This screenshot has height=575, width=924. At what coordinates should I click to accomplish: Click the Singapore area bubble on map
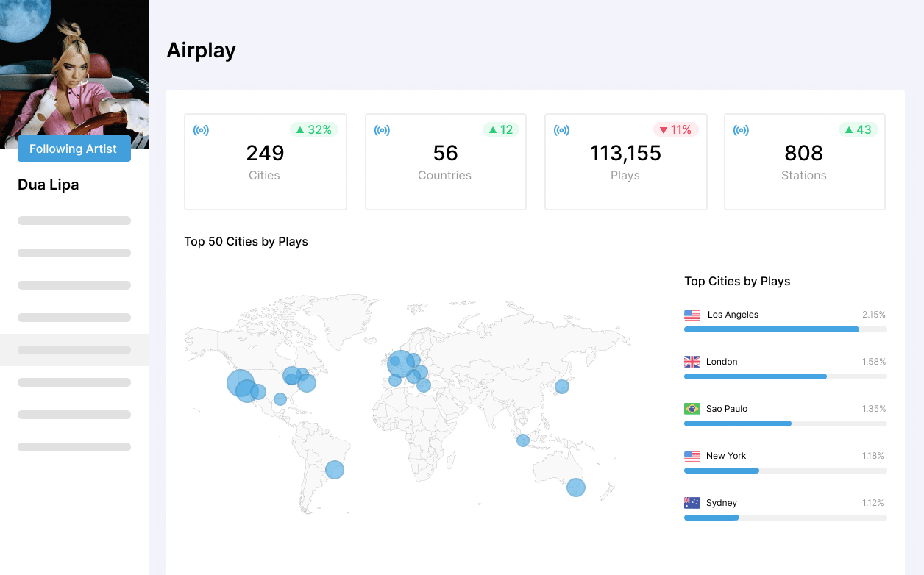[523, 440]
